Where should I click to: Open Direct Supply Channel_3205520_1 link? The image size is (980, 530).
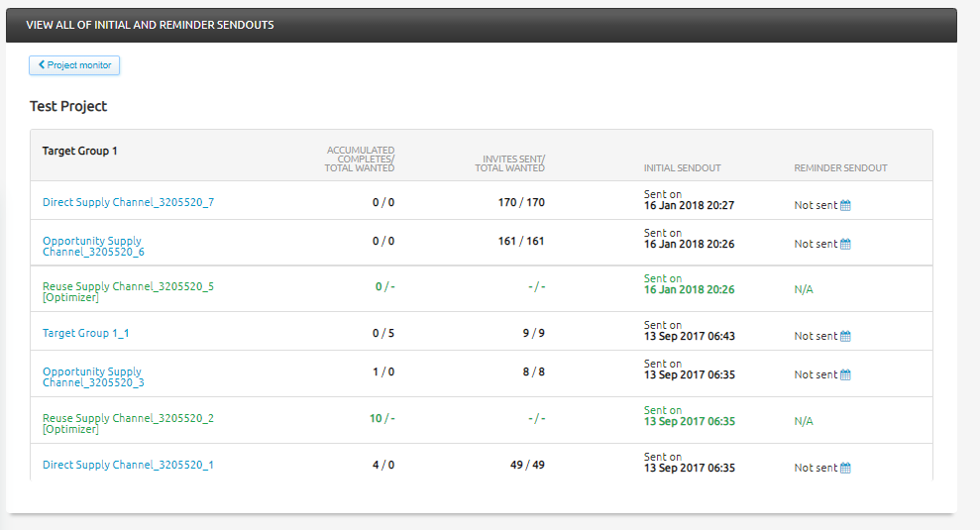click(128, 465)
